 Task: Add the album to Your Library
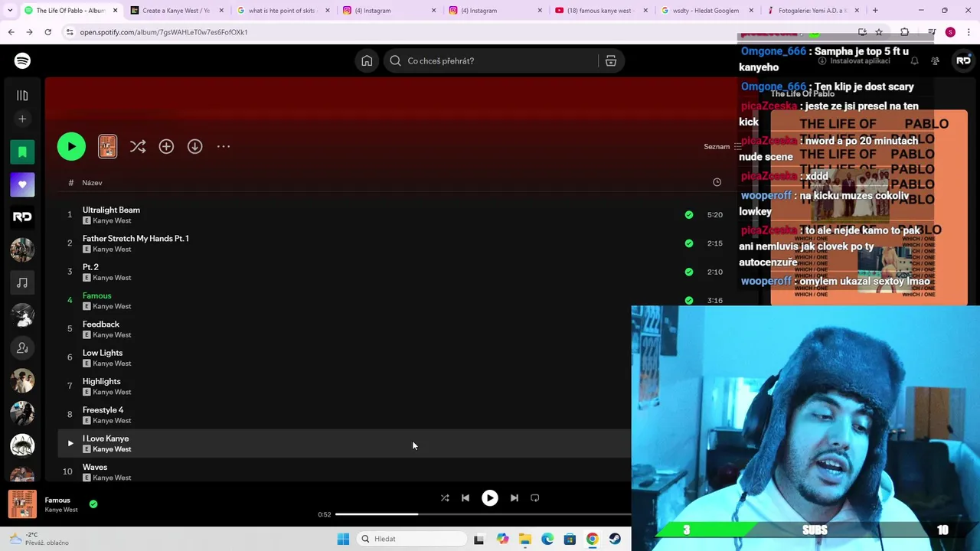click(166, 146)
